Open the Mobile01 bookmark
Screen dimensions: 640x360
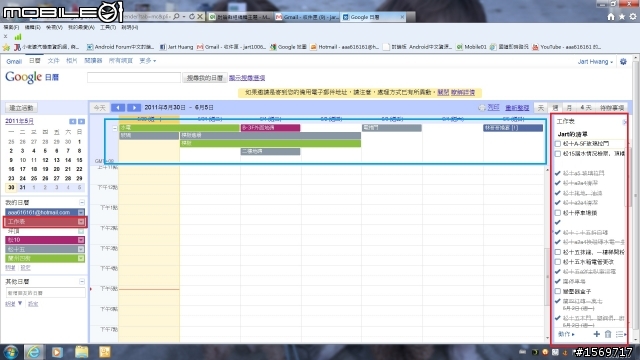click(x=471, y=47)
